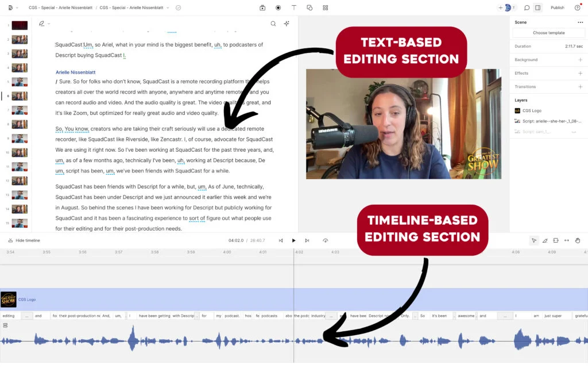Select scene thumbnail 1

point(20,25)
